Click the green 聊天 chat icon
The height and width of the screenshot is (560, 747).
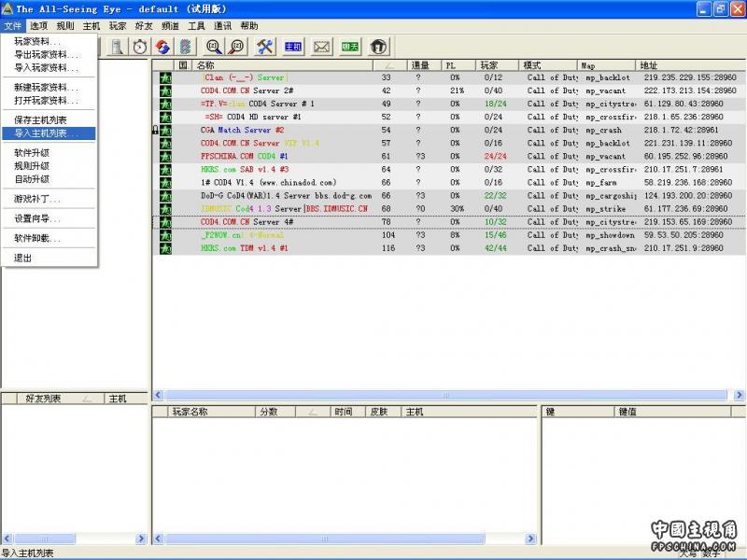point(350,47)
